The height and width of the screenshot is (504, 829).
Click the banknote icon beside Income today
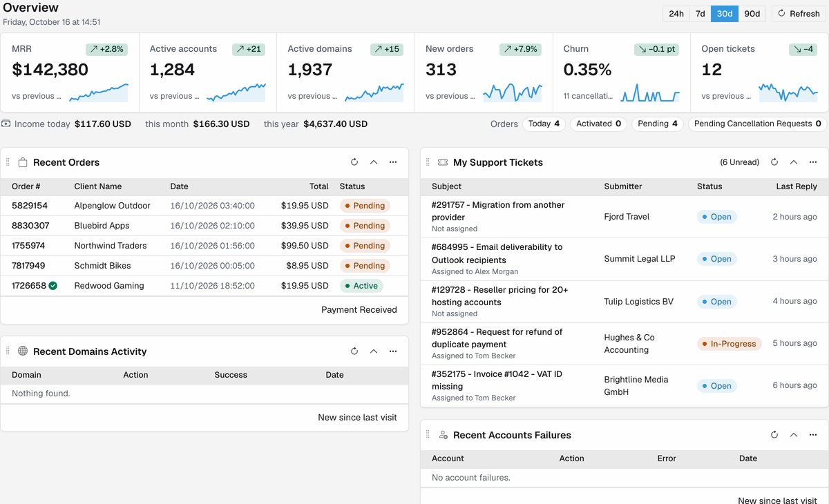click(x=6, y=124)
